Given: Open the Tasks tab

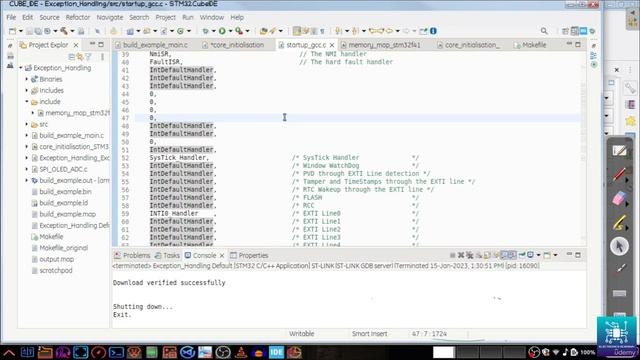Looking at the screenshot, I should tap(167, 256).
